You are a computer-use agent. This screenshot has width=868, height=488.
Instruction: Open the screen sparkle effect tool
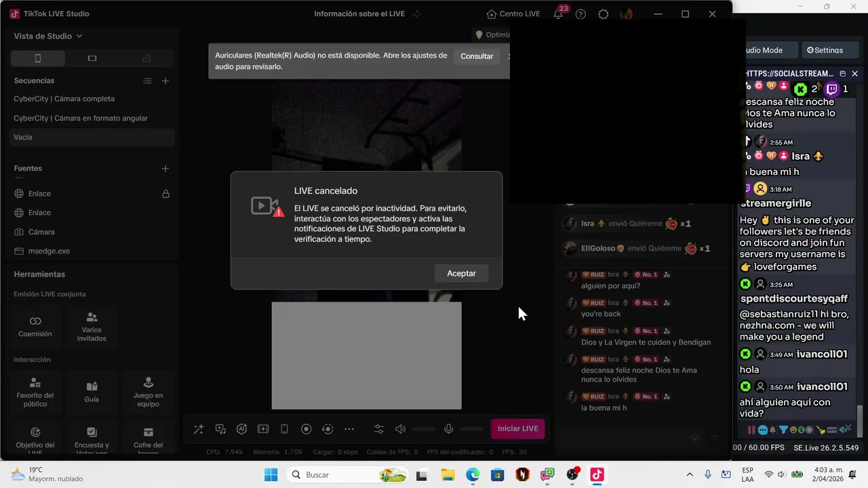tap(263, 429)
